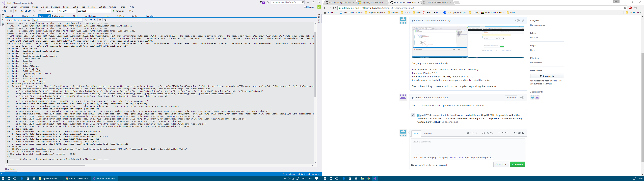Bookmark this page with Chrome's star icon
644x181 pixels.
pyautogui.click(x=625, y=8)
